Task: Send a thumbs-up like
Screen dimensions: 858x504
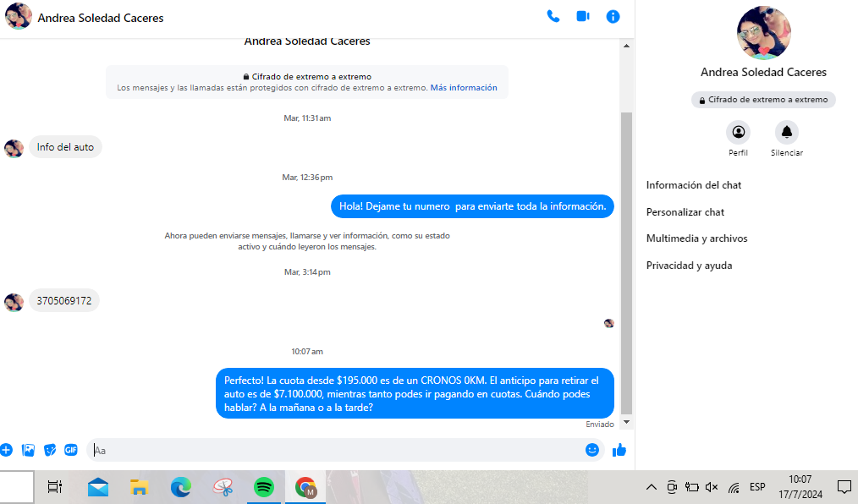Action: pos(619,450)
